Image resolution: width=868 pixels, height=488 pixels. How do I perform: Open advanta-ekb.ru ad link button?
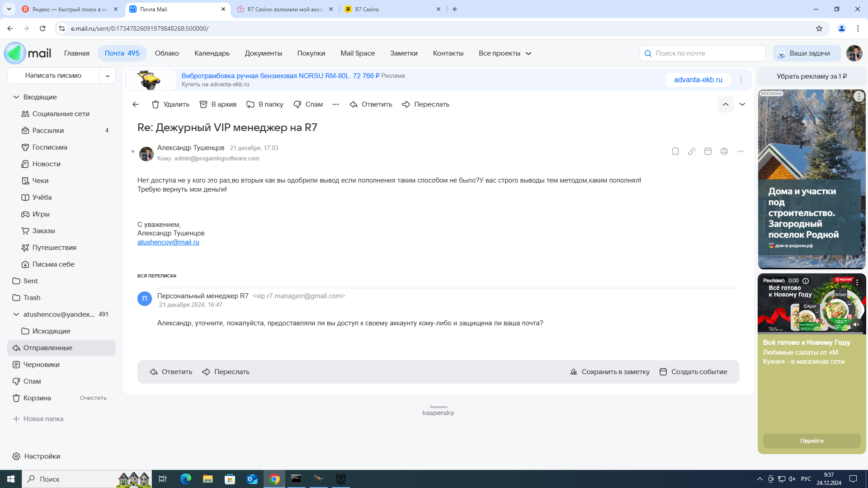pyautogui.click(x=698, y=80)
